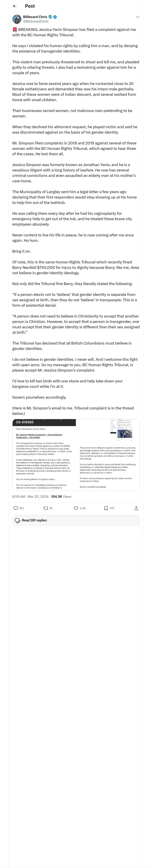Click the 1K reposts count
Screen dimensions: 152x868
pyautogui.click(x=51, y=508)
